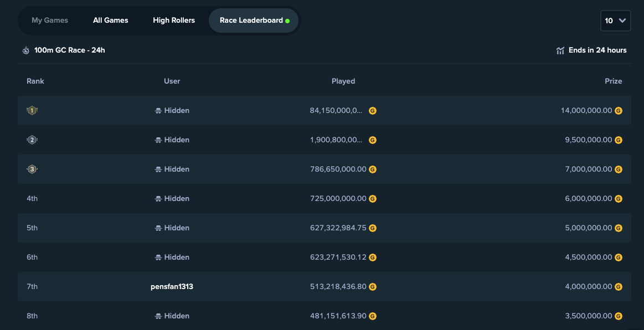Click the Ends in 24 hours label
The image size is (644, 330).
point(597,50)
